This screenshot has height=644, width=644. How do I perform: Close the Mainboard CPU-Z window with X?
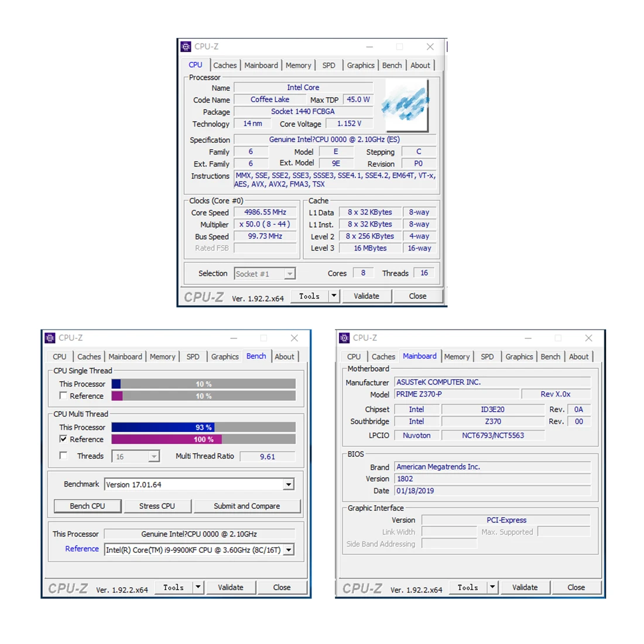[x=588, y=338]
